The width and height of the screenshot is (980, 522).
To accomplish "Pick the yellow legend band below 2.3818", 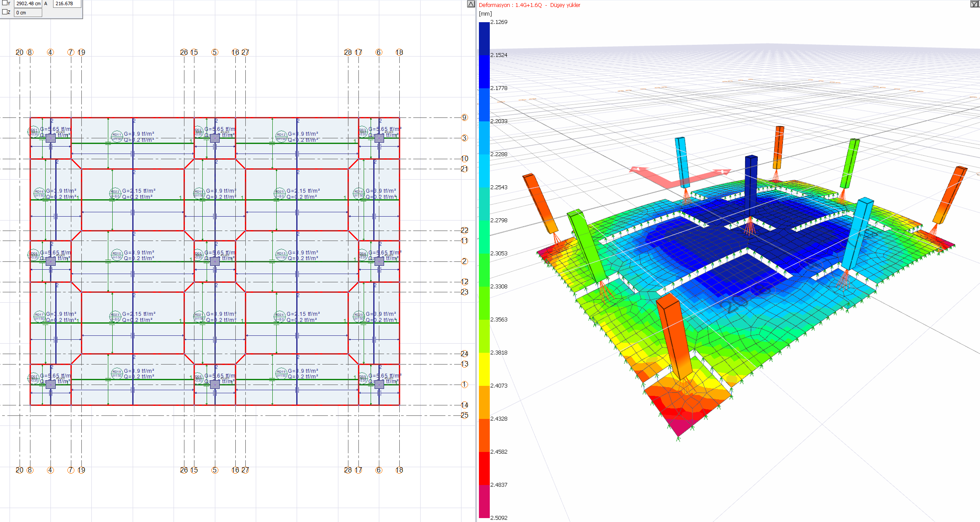I will coord(484,369).
